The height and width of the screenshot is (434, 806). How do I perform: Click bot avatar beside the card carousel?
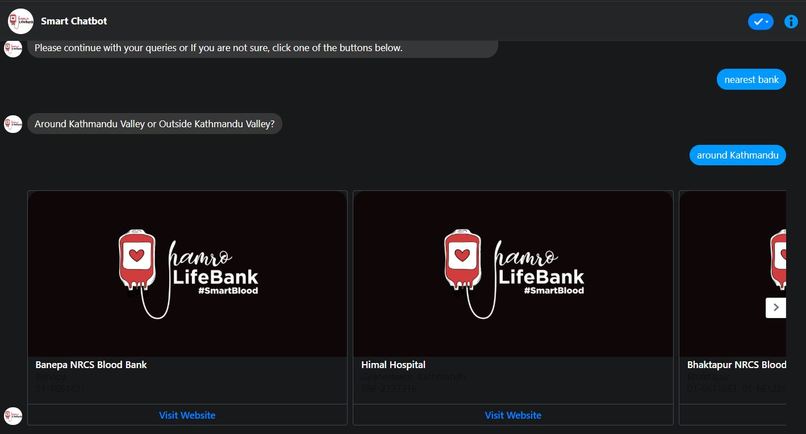(x=13, y=416)
